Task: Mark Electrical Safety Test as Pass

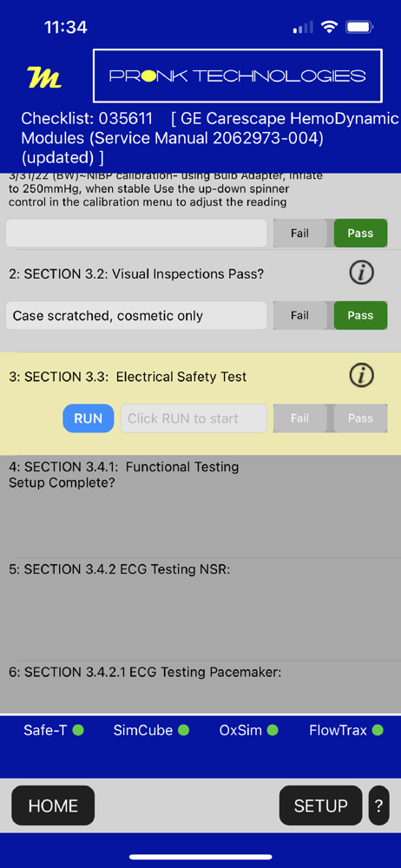Action: (360, 418)
